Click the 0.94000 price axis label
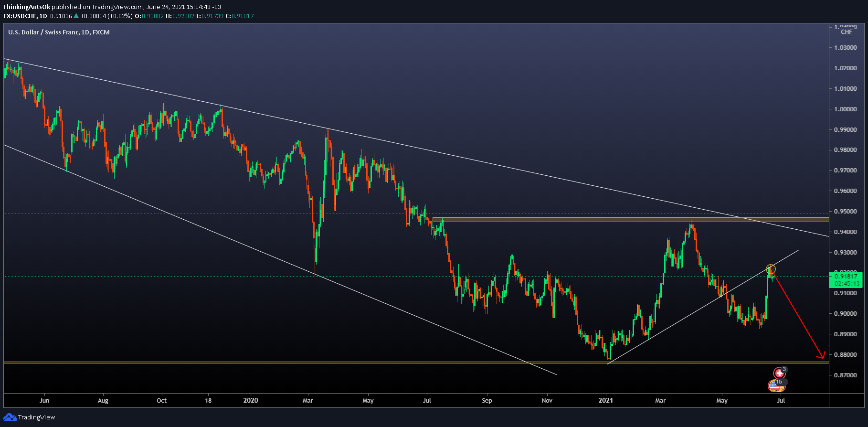The image size is (868, 427). pyautogui.click(x=845, y=232)
